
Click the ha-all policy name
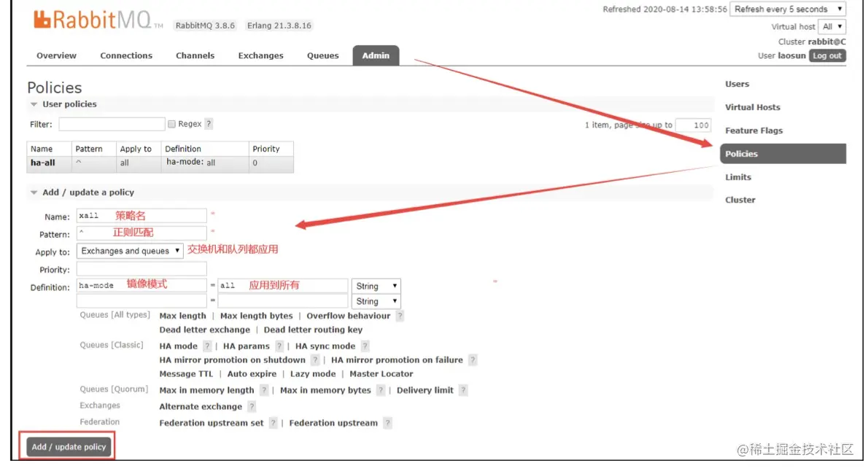tap(42, 163)
